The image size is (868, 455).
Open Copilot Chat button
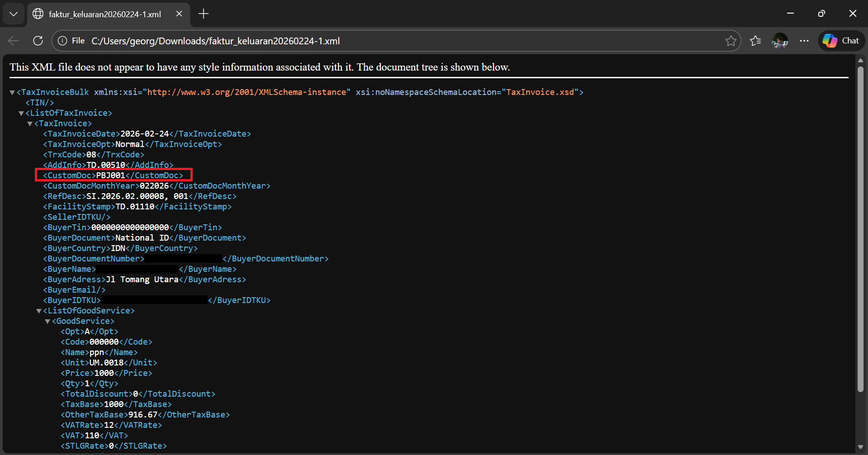coord(841,41)
